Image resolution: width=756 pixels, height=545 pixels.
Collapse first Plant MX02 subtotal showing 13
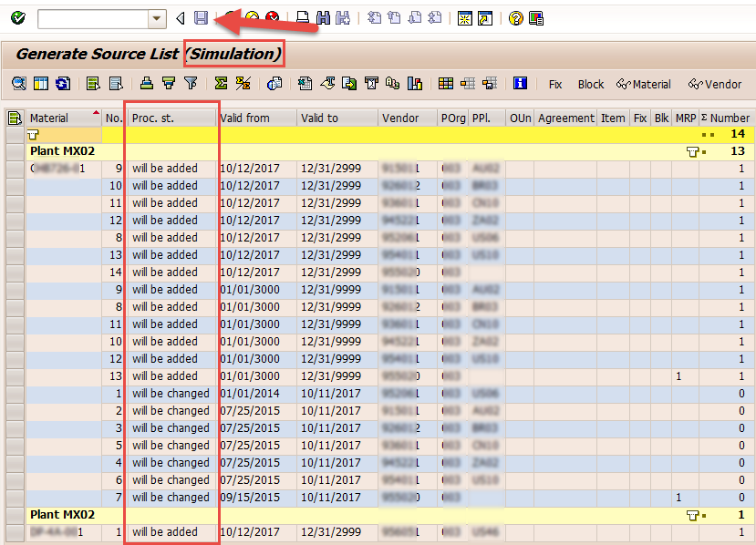tap(693, 152)
